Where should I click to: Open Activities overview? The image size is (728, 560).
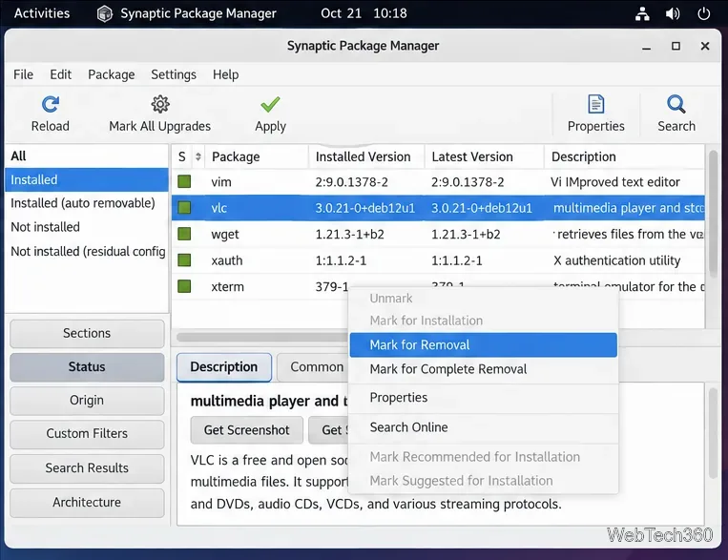coord(42,13)
